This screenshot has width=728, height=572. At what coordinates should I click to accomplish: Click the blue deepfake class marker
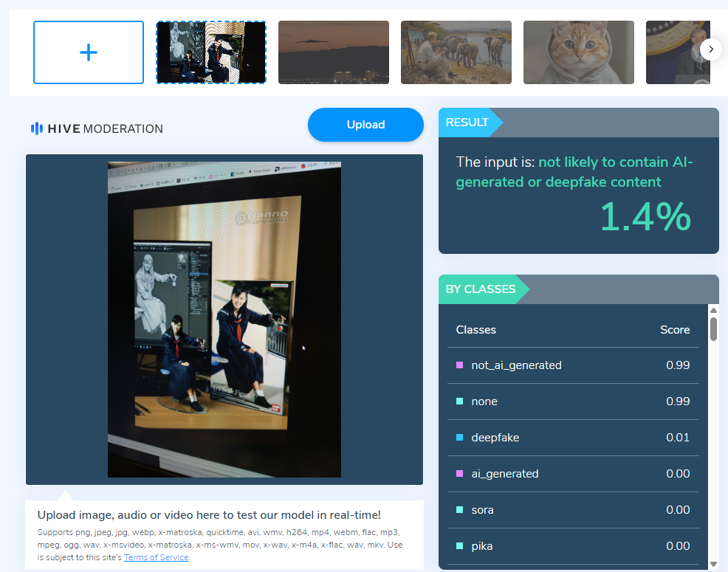(x=460, y=438)
